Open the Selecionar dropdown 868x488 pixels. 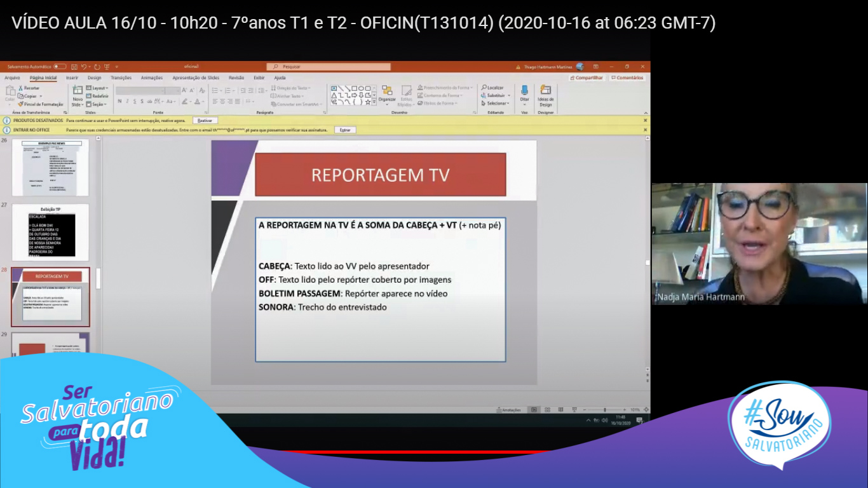(x=495, y=103)
